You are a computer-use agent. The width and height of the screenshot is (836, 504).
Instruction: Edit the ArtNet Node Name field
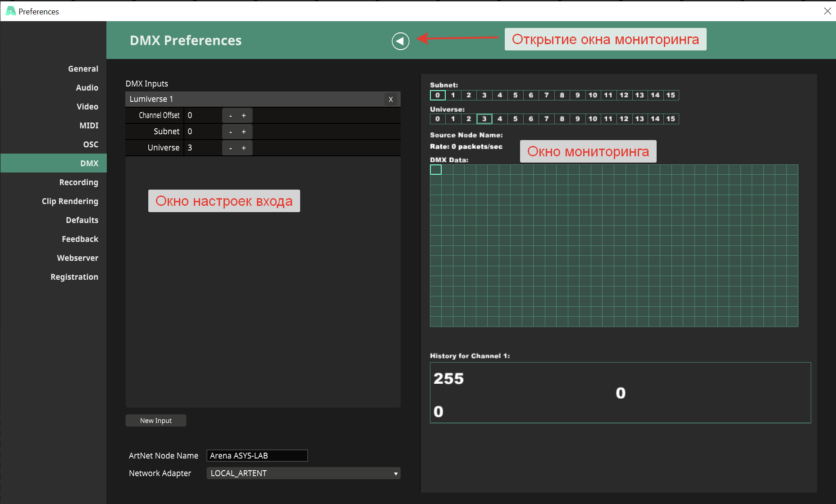click(257, 455)
